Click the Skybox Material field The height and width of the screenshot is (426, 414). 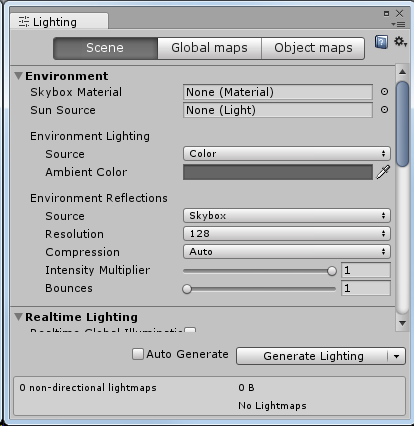click(278, 92)
